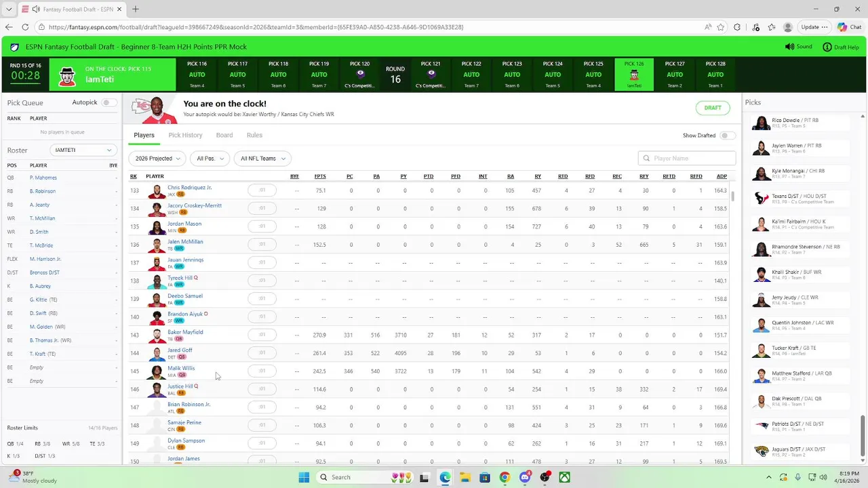Open the IAMTETI roster dropdown
This screenshot has width=868, height=488.
(83, 150)
